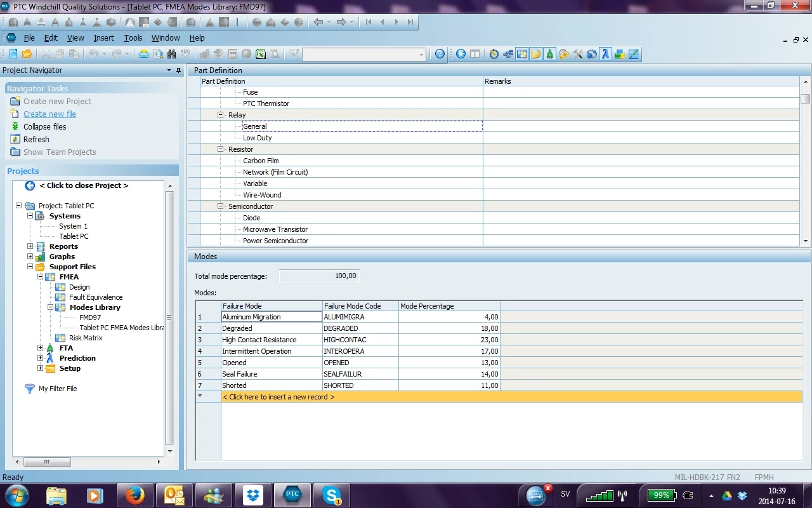Image resolution: width=812 pixels, height=508 pixels.
Task: Expand the Graphs node in project tree
Action: (x=30, y=257)
